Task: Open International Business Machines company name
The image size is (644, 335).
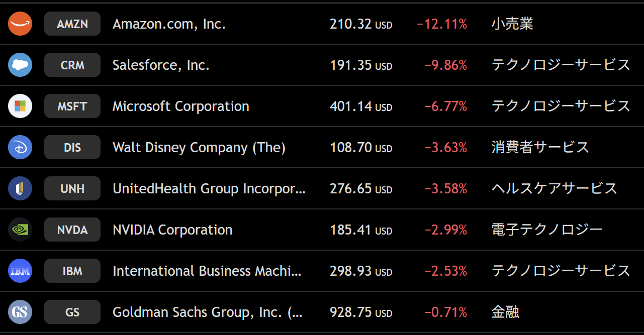Action: click(x=207, y=271)
